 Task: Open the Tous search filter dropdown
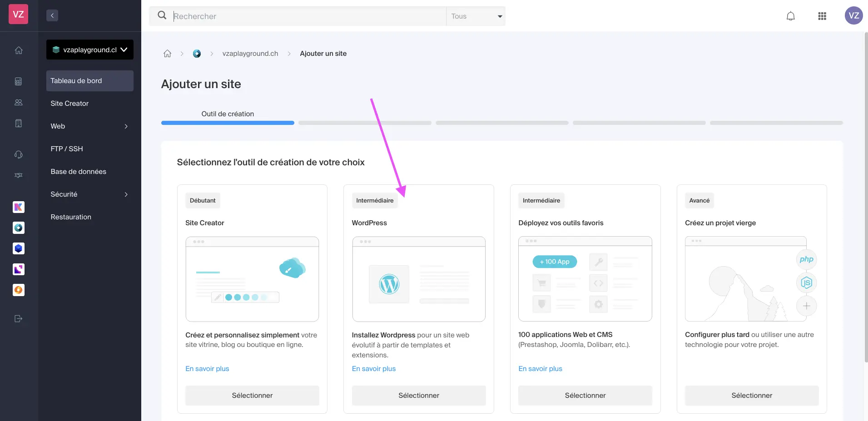(x=476, y=16)
